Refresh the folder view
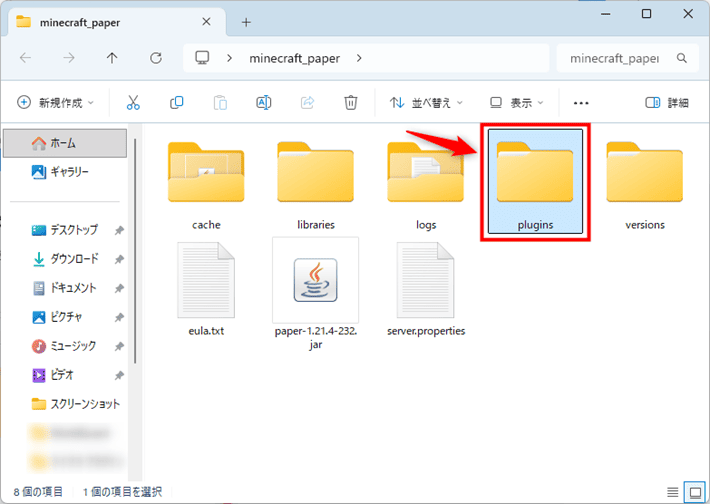 click(x=156, y=58)
